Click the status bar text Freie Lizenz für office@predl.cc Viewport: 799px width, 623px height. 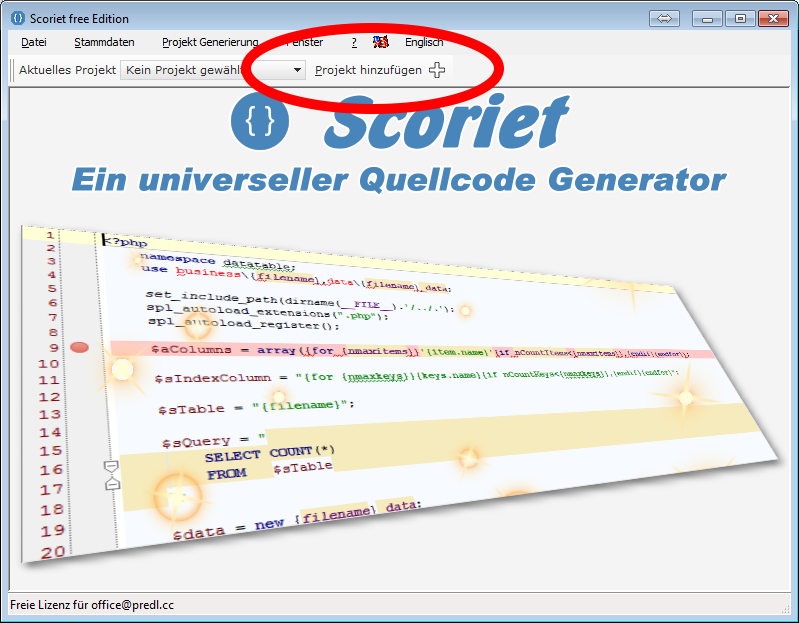92,605
